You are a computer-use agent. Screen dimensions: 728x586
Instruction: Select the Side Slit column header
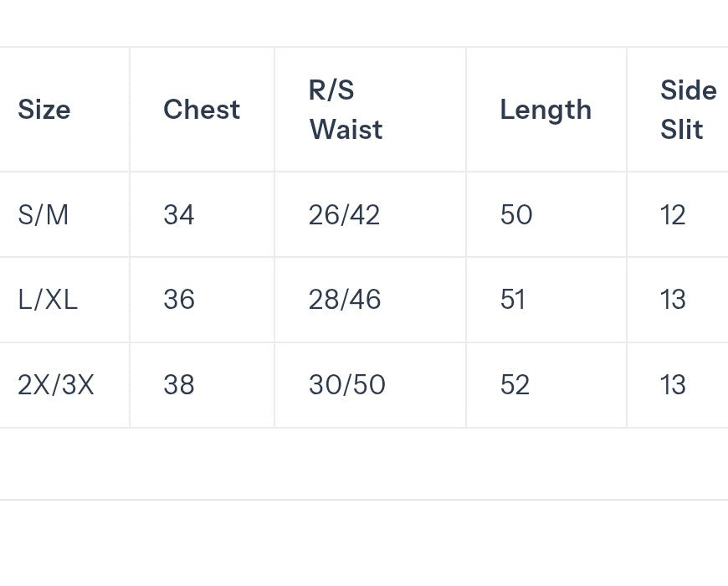tap(689, 110)
